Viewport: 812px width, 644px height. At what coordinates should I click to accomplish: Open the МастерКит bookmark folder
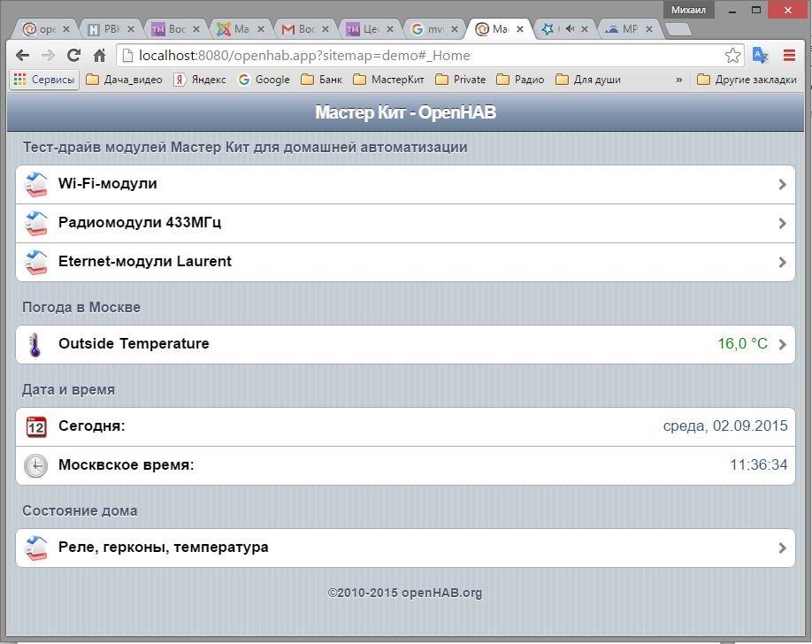coord(388,80)
